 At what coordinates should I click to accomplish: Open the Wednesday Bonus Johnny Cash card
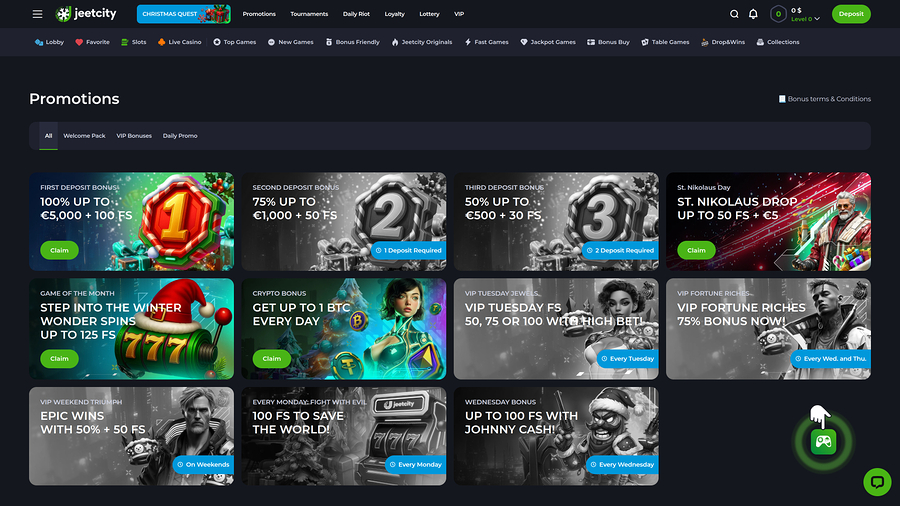556,436
